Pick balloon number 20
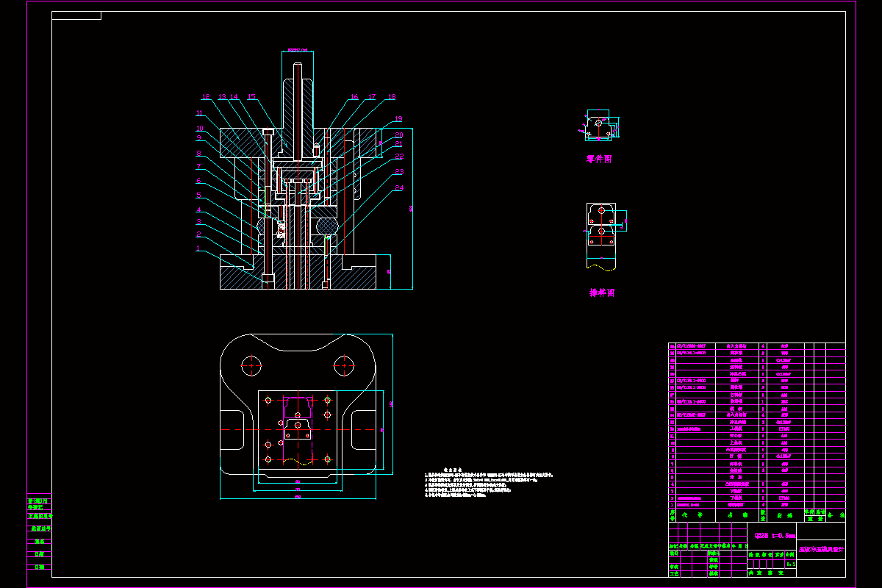Image resolution: width=882 pixels, height=588 pixels. pyautogui.click(x=398, y=135)
